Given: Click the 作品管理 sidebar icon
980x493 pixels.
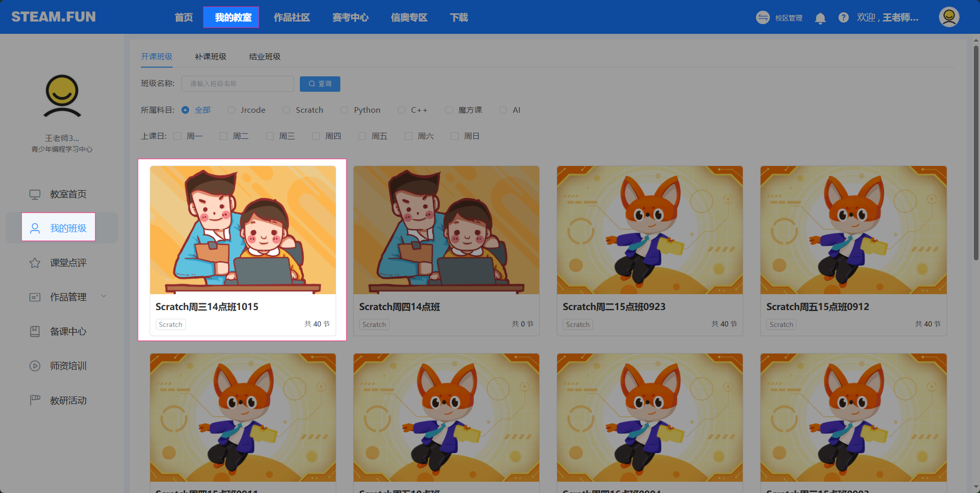Looking at the screenshot, I should 35,297.
